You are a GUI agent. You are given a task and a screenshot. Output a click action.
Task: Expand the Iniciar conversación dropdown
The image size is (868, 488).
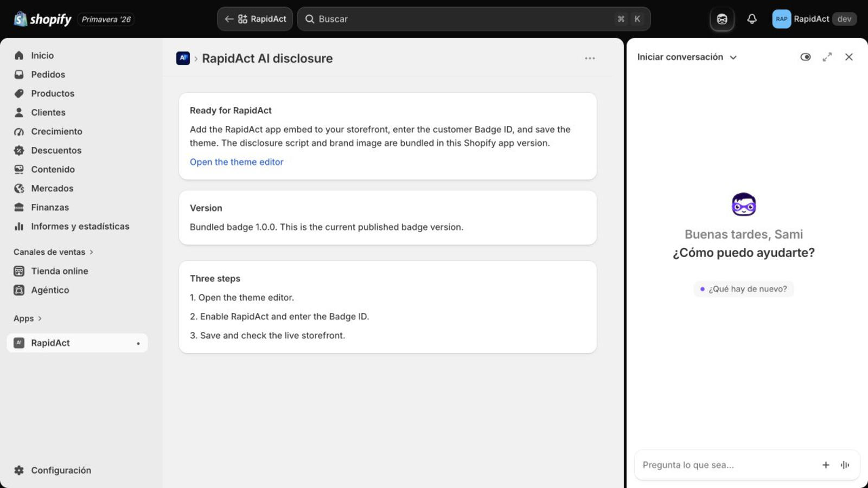(687, 57)
